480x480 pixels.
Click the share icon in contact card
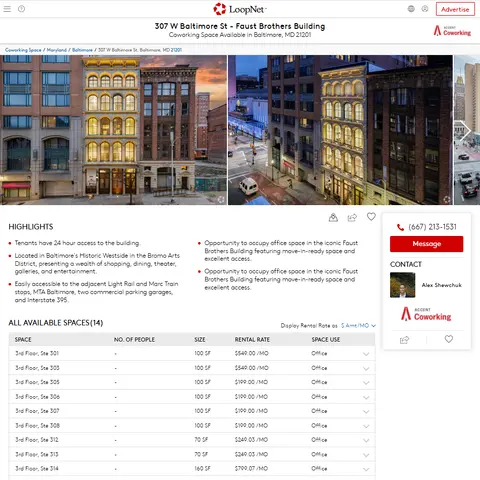pyautogui.click(x=404, y=340)
